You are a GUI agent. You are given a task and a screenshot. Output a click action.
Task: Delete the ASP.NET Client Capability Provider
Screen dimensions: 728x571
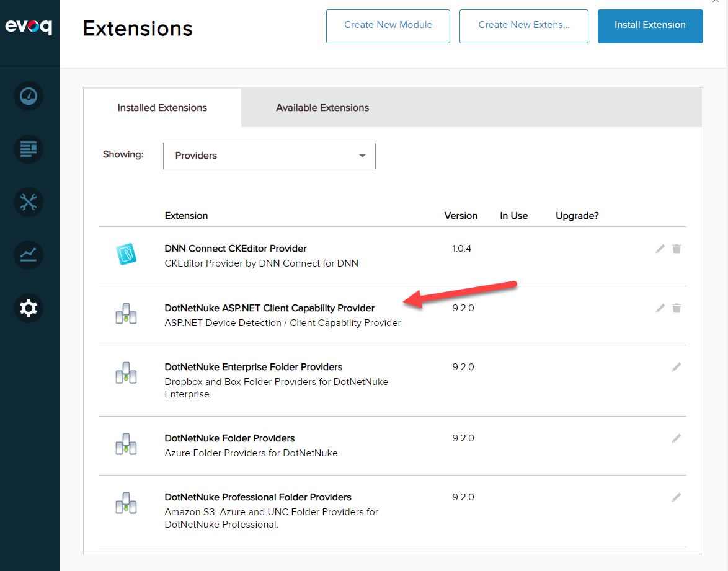coord(677,308)
